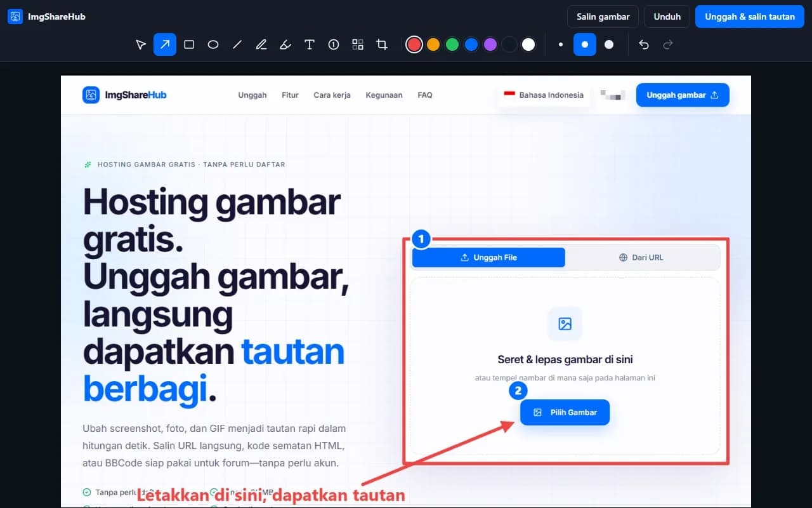Pick the blue color swatch
The width and height of the screenshot is (812, 508).
[x=471, y=44]
